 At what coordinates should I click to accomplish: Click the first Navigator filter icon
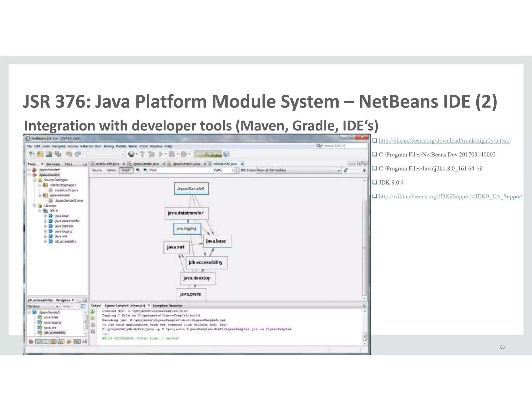pyautogui.click(x=31, y=341)
